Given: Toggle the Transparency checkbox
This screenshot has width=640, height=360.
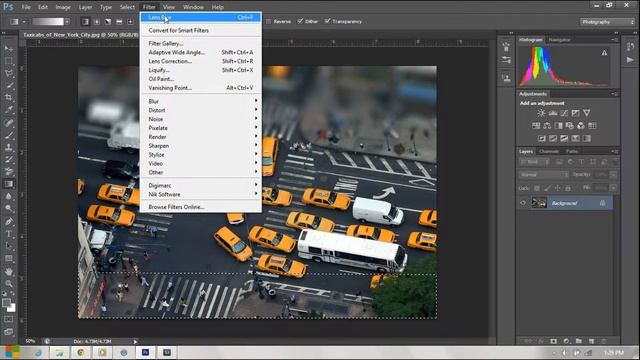Looking at the screenshot, I should pyautogui.click(x=327, y=21).
